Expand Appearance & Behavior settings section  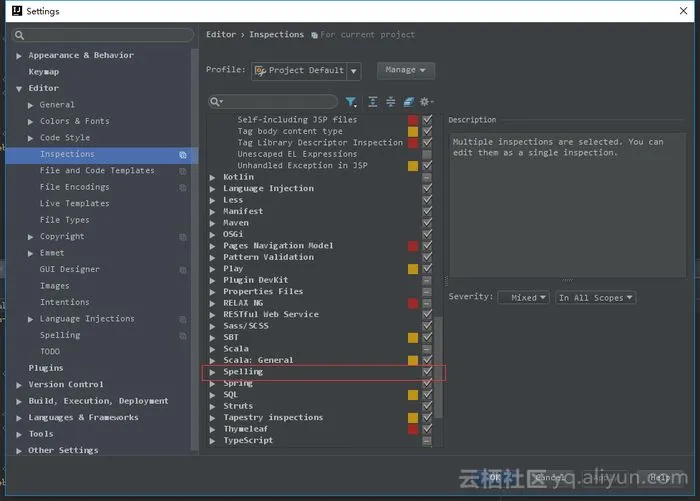19,56
